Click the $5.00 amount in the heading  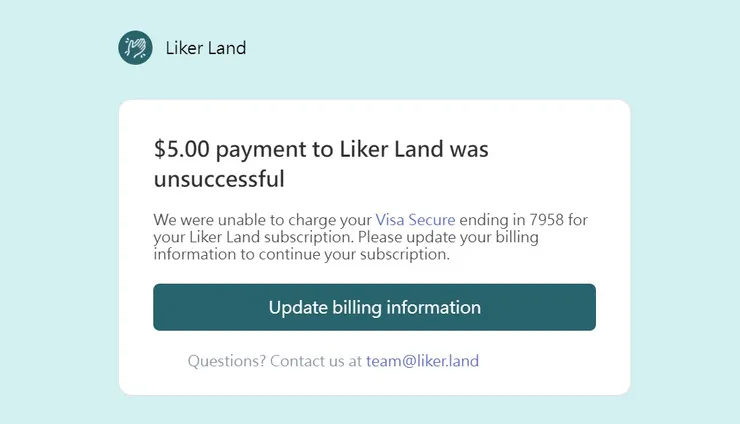click(x=182, y=150)
